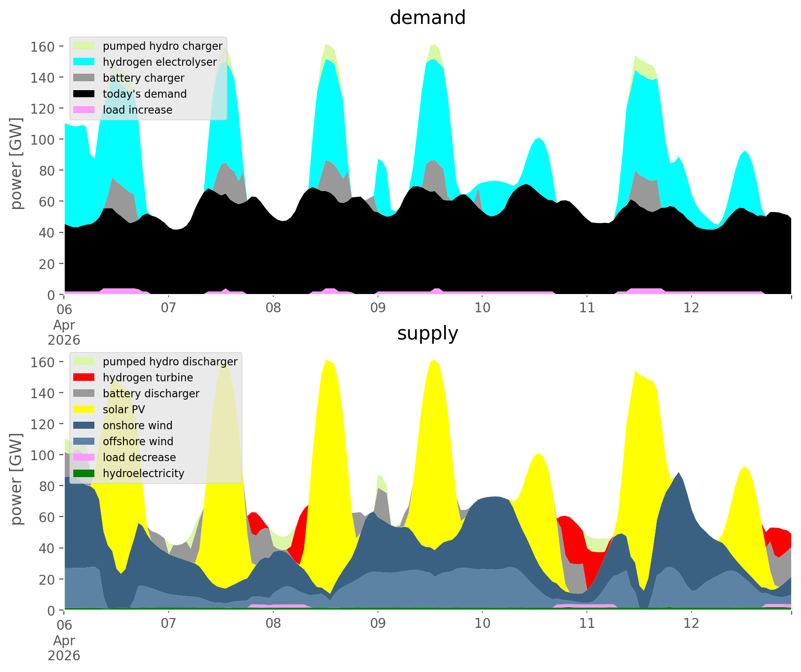The height and width of the screenshot is (672, 801).
Task: Click the pink load increase legend swatch
Action: (85, 110)
